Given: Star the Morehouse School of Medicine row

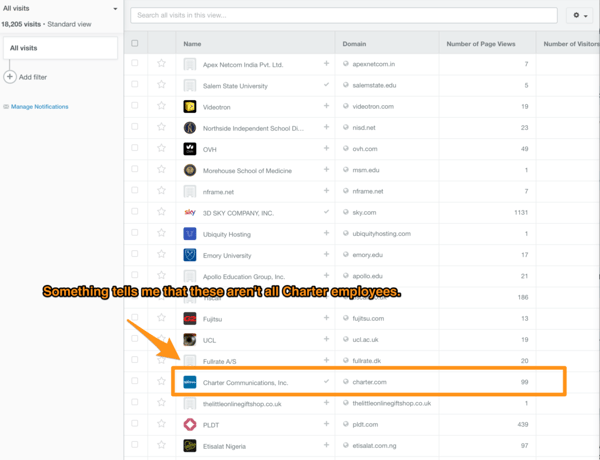Looking at the screenshot, I should click(161, 169).
